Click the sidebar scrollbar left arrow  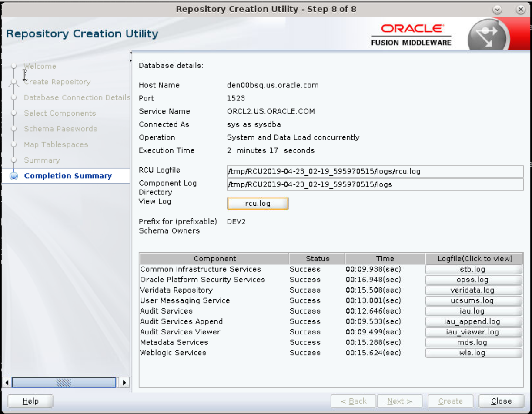tap(7, 383)
